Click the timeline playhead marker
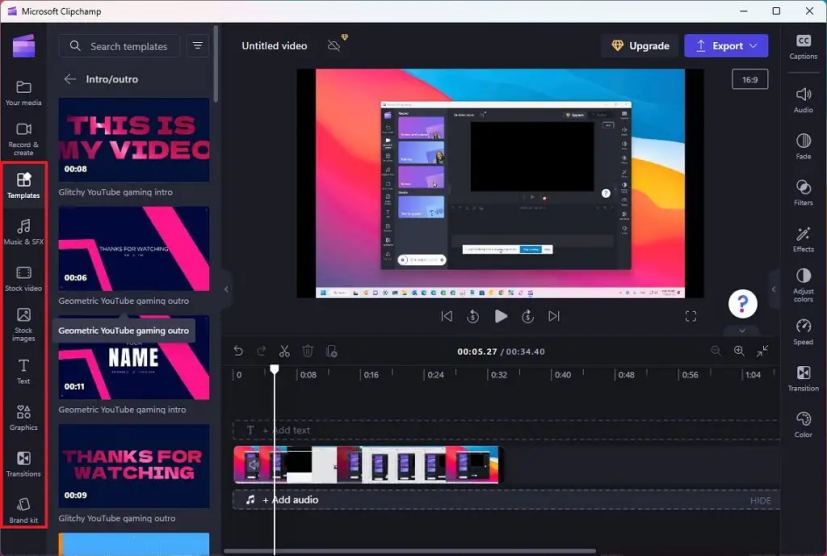This screenshot has width=827, height=556. pyautogui.click(x=274, y=369)
